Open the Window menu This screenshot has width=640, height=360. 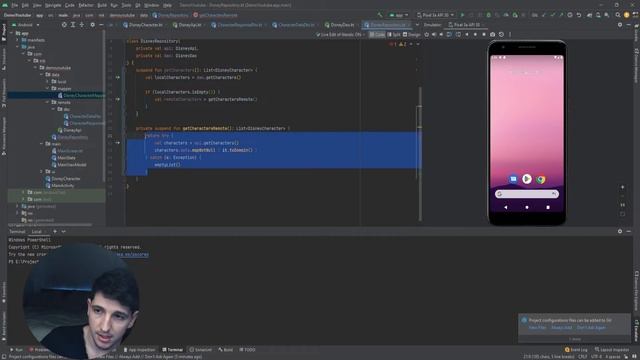[151, 5]
